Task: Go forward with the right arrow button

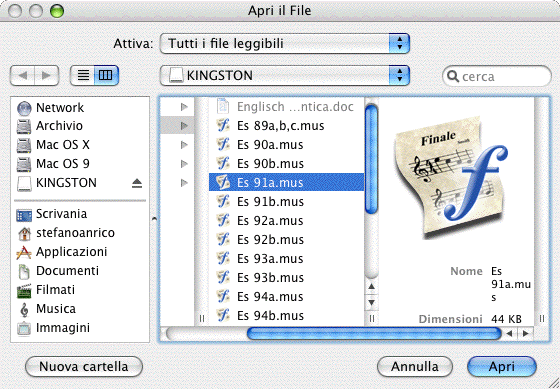Action: click(x=46, y=75)
